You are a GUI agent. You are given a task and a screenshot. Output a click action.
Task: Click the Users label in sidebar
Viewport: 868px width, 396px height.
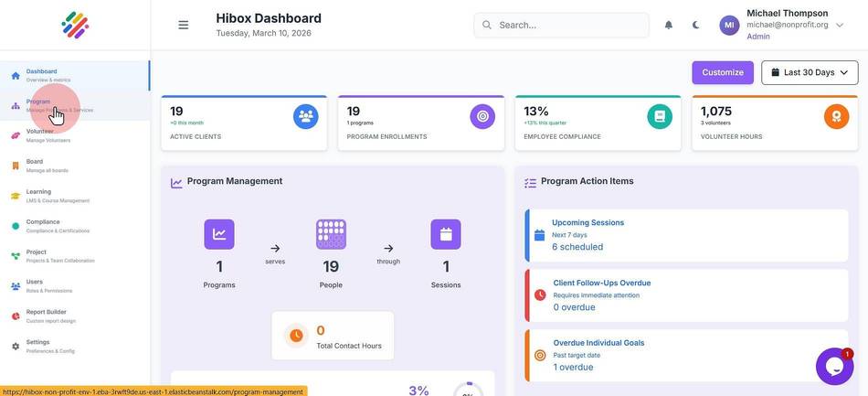35,282
